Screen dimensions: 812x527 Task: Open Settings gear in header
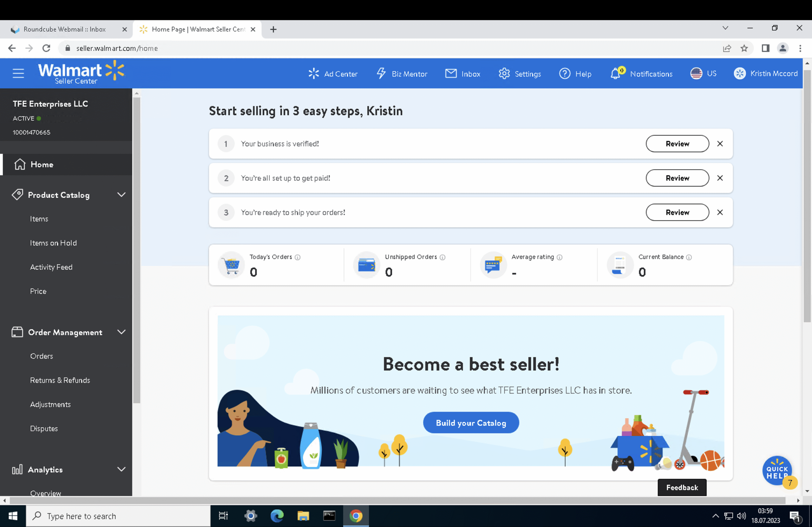tap(504, 73)
